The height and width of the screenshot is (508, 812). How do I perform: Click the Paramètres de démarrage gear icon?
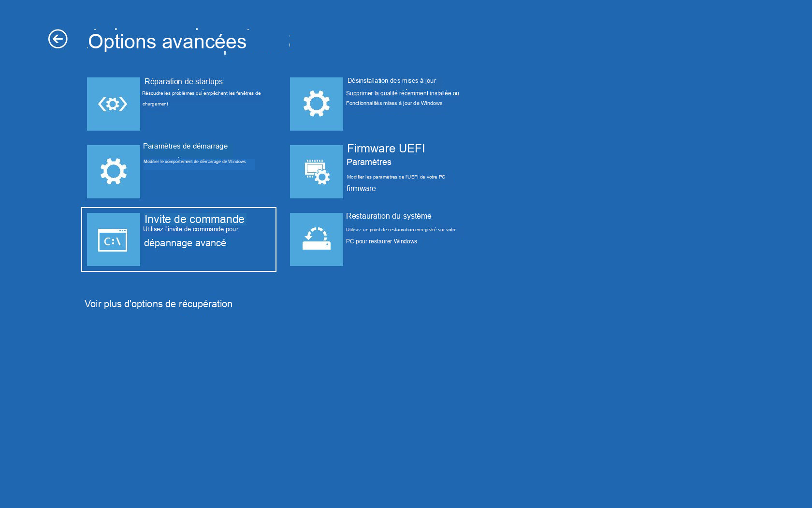(113, 172)
